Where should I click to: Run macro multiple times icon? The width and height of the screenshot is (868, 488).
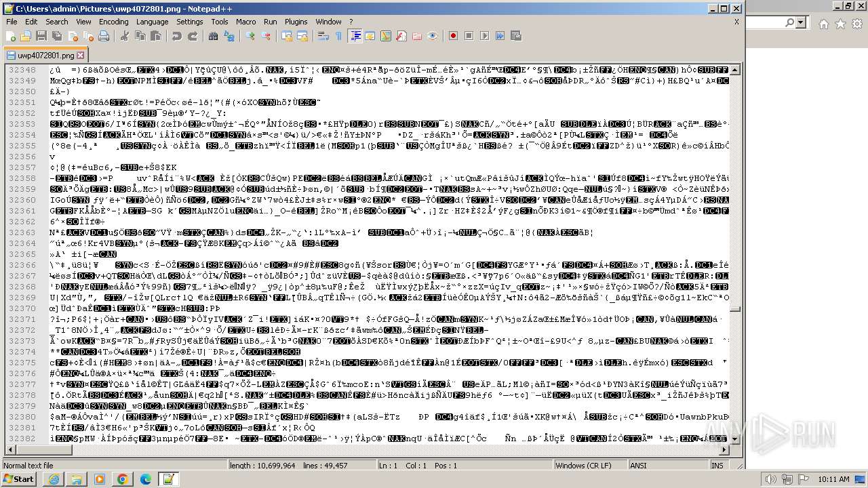point(500,36)
